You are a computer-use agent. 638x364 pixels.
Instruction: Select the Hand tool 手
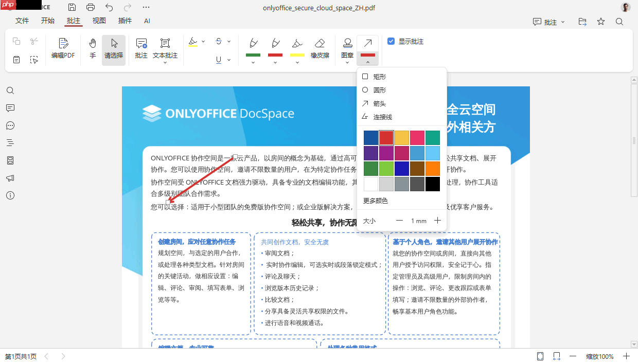[93, 49]
